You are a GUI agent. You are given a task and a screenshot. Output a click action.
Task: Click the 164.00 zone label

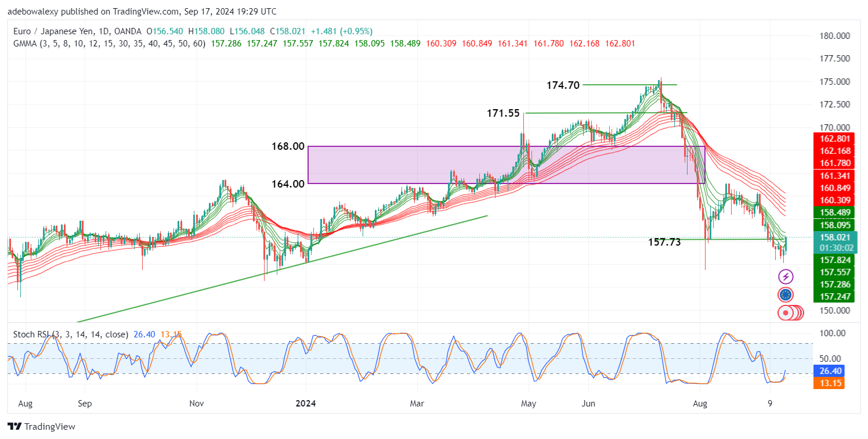[x=288, y=184]
